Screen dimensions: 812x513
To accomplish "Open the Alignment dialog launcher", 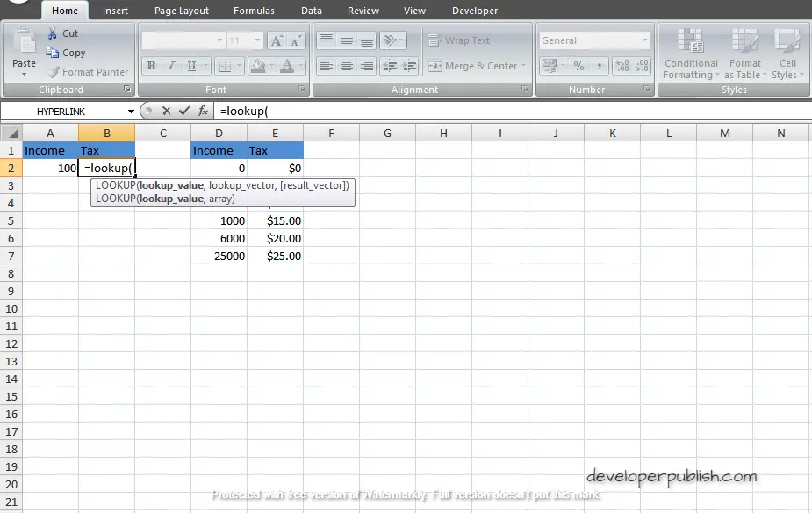I will coord(525,89).
